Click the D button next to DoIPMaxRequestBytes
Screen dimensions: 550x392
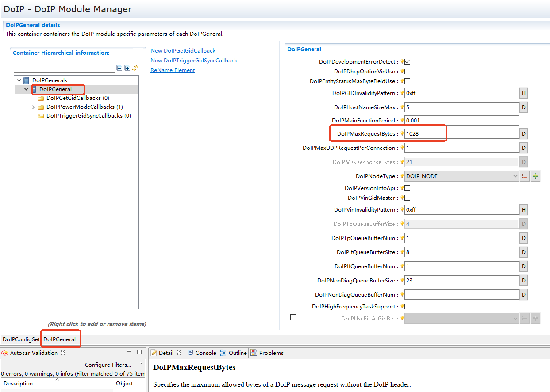(x=523, y=134)
